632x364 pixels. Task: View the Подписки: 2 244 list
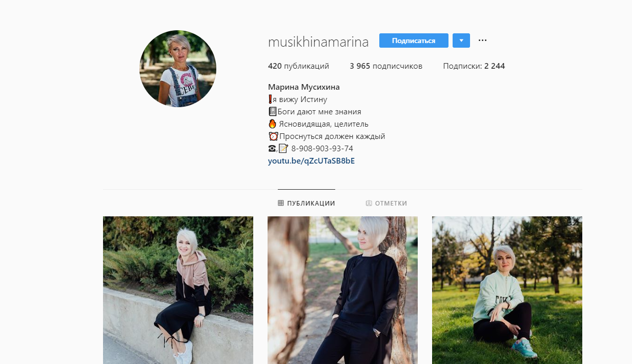coord(474,66)
